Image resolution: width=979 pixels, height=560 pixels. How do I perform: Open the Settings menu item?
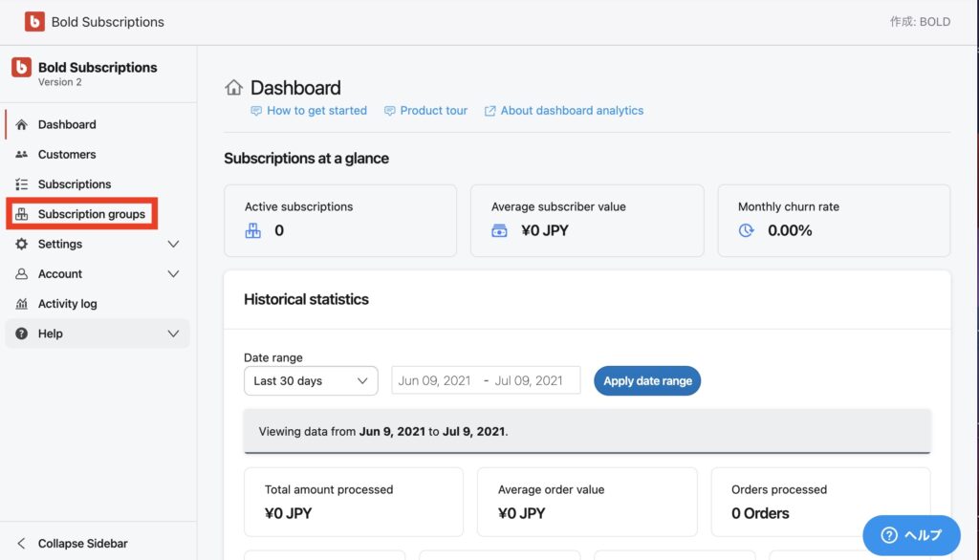[60, 244]
